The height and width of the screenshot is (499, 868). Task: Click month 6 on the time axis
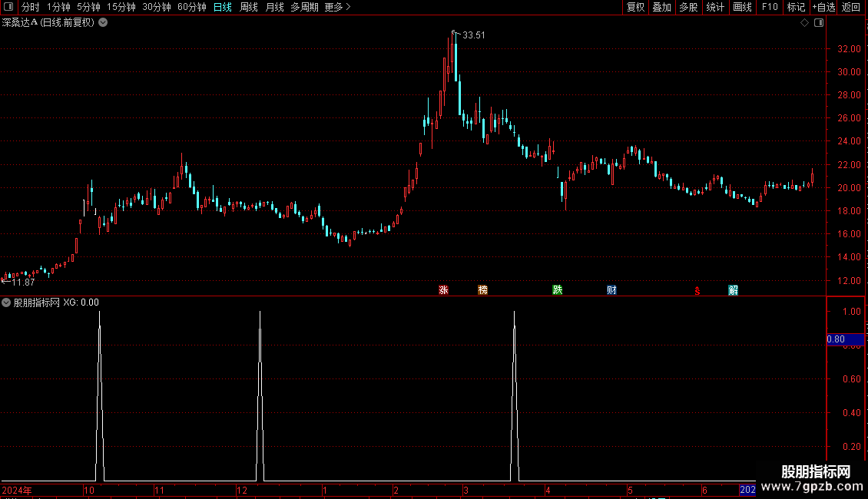tap(704, 490)
